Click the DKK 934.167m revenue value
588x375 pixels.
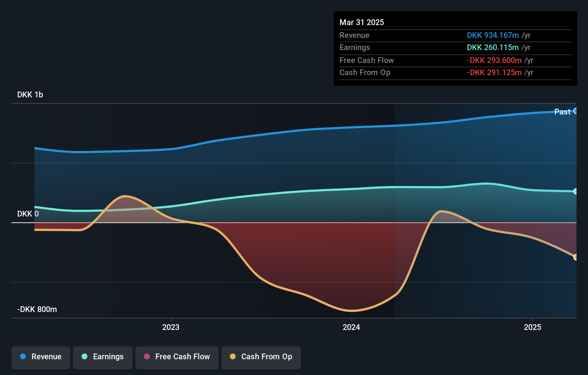pyautogui.click(x=493, y=35)
